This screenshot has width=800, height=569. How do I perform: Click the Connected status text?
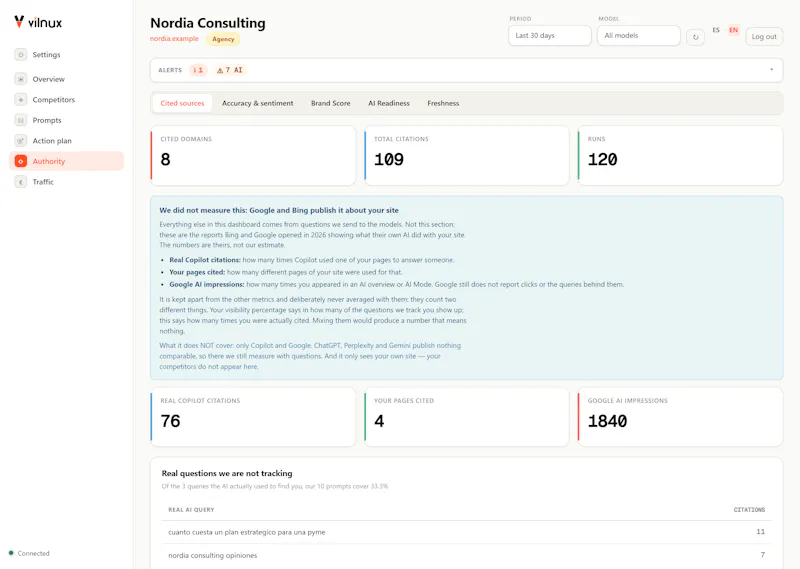click(x=34, y=553)
